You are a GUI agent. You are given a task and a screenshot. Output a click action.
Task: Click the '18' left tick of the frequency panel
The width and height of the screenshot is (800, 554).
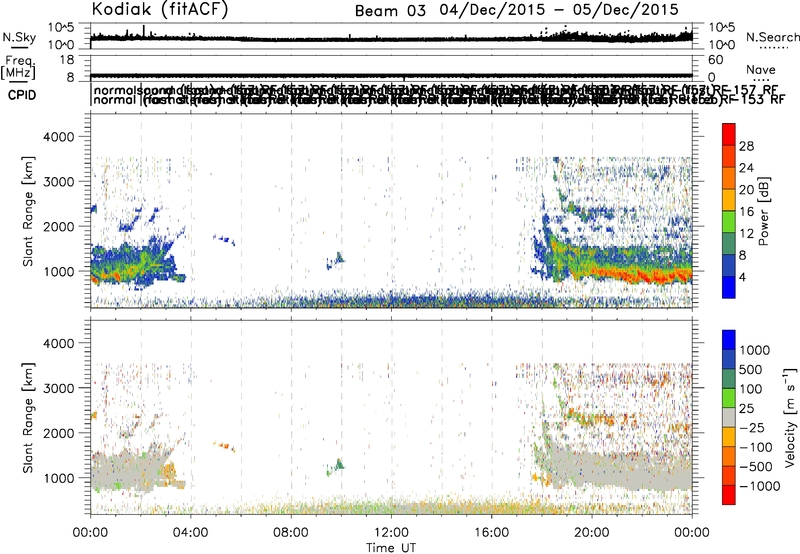tap(67, 60)
